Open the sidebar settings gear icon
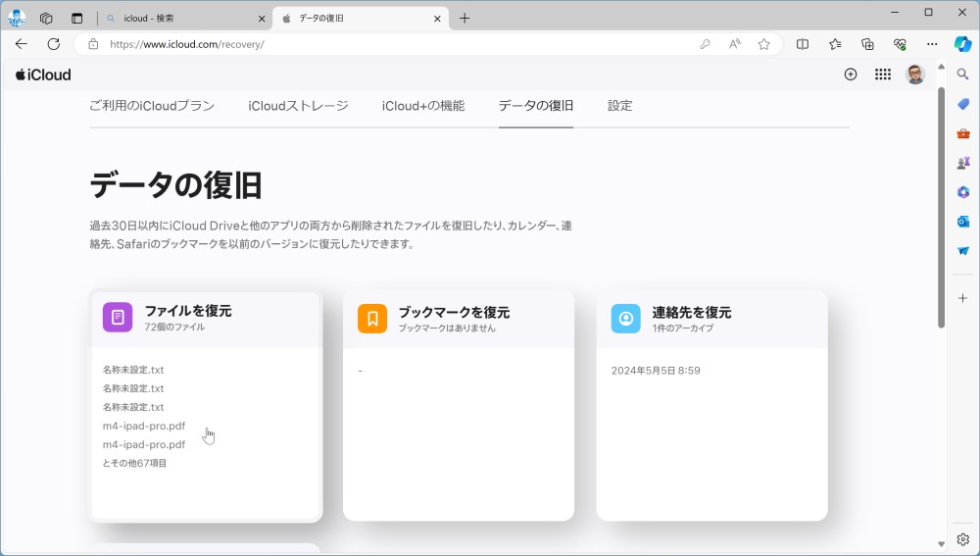The height and width of the screenshot is (556, 980). pos(963,539)
